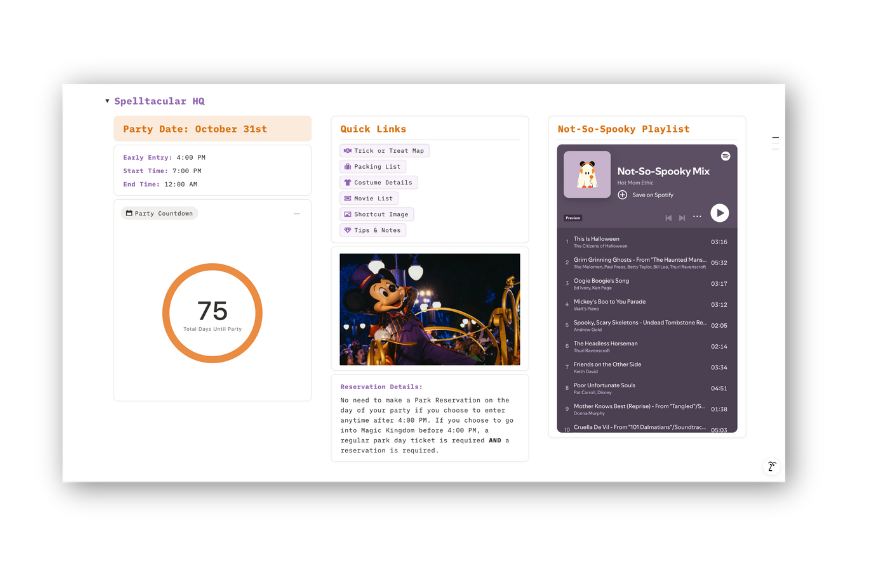The height and width of the screenshot is (570, 879).
Task: Click the Quick Links heading
Action: coord(373,129)
